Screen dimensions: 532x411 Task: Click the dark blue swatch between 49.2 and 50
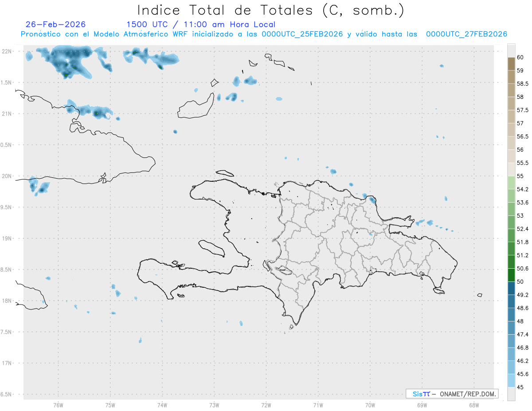511,288
